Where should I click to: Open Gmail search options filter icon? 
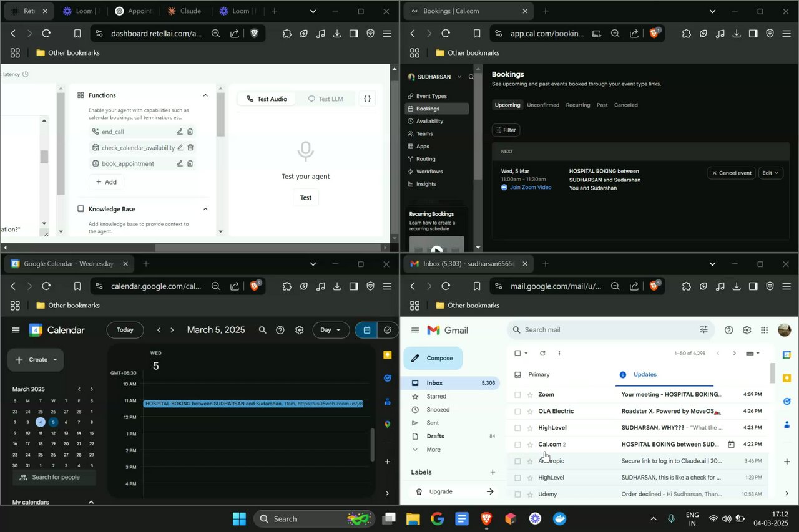pyautogui.click(x=703, y=330)
